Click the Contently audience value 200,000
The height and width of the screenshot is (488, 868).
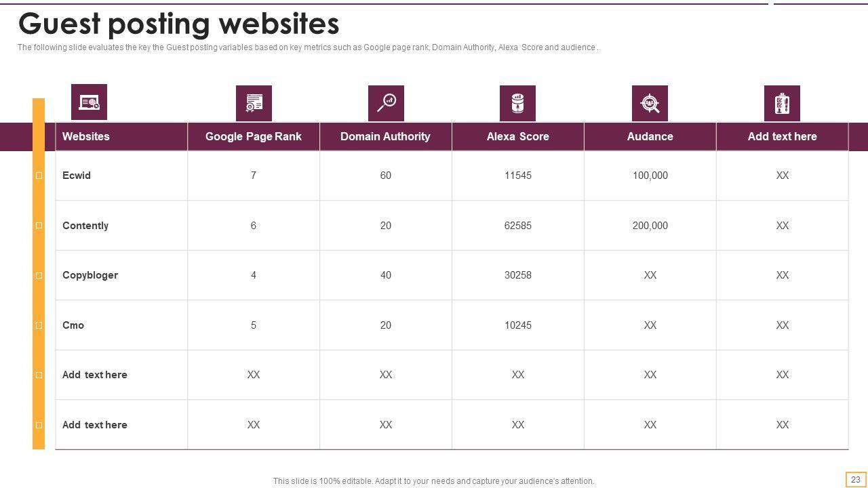pyautogui.click(x=650, y=226)
